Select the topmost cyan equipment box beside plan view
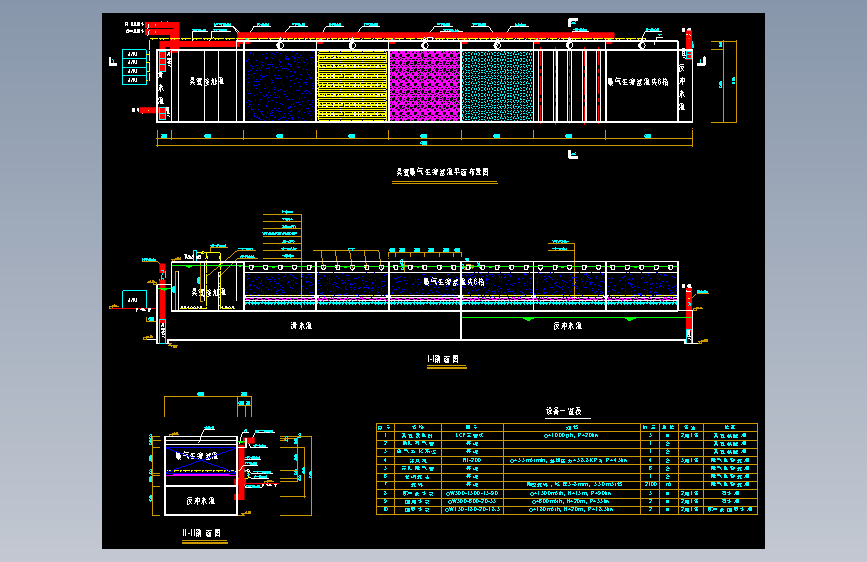This screenshot has width=867, height=562. (134, 54)
